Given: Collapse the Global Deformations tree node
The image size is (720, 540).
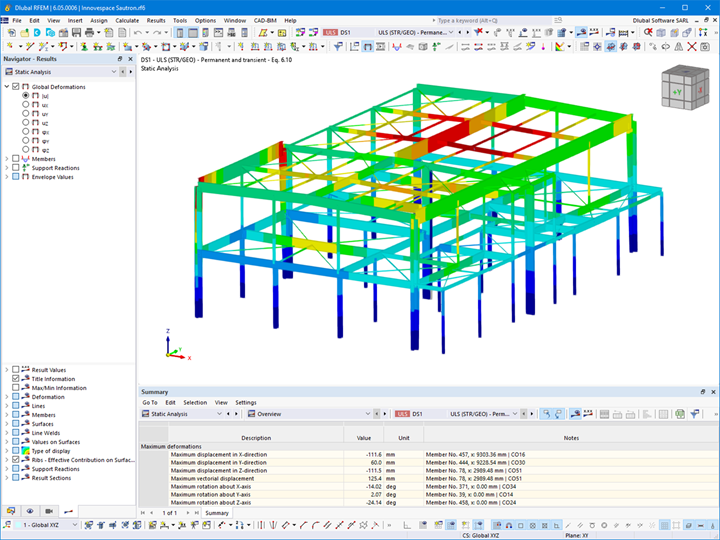Looking at the screenshot, I should [7, 86].
